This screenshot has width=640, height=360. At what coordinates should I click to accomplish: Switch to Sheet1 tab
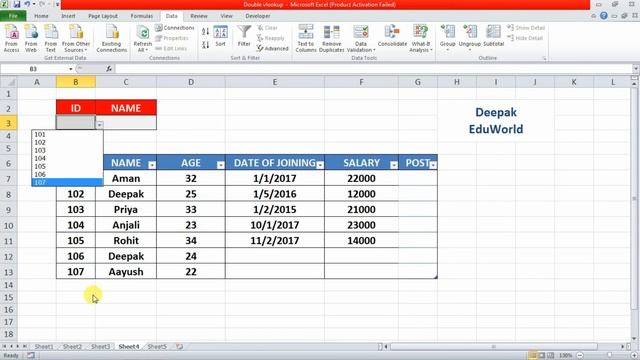44,347
